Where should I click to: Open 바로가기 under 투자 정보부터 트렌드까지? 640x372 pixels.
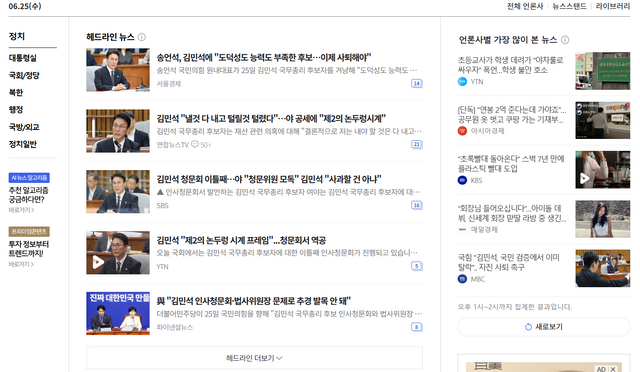pos(21,264)
